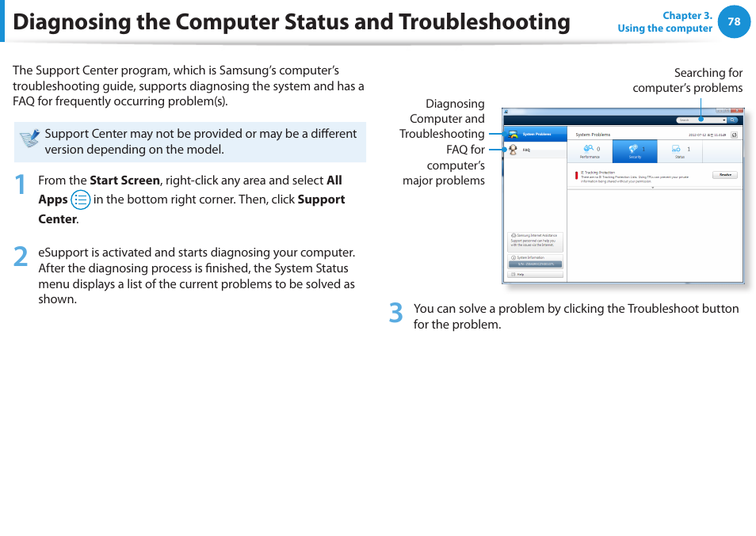Open the FAQ section in sidebar
756x536 pixels.
click(x=535, y=150)
